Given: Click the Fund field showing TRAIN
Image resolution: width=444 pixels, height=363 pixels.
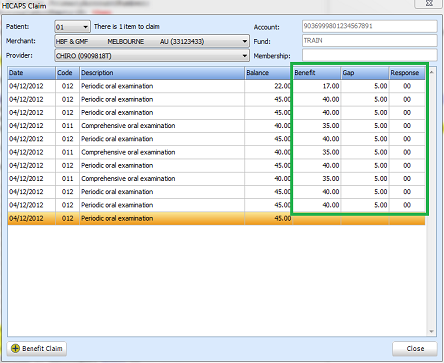Looking at the screenshot, I should coord(369,41).
